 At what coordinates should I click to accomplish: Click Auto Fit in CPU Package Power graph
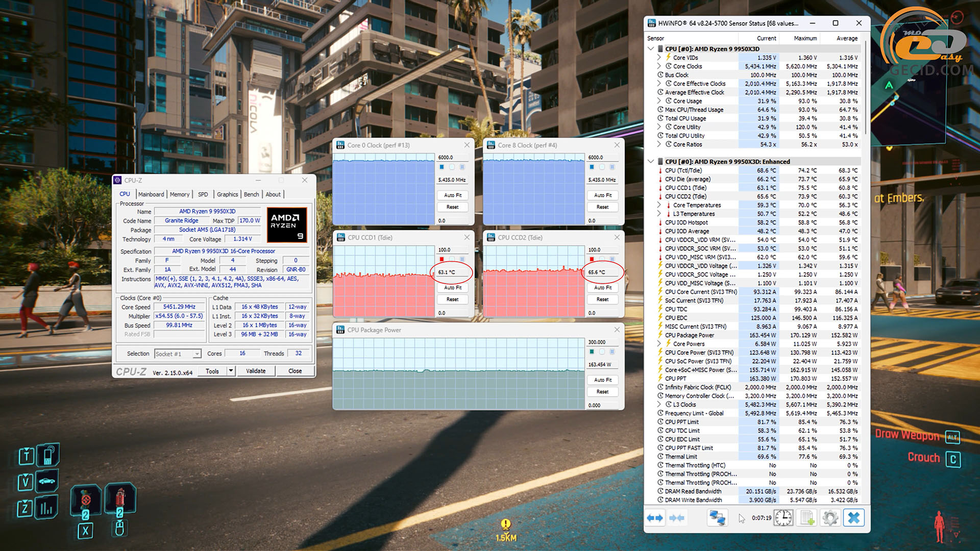point(603,380)
